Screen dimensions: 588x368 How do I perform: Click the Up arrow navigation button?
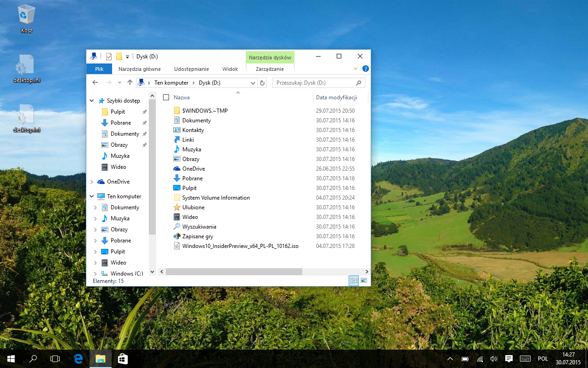130,83
